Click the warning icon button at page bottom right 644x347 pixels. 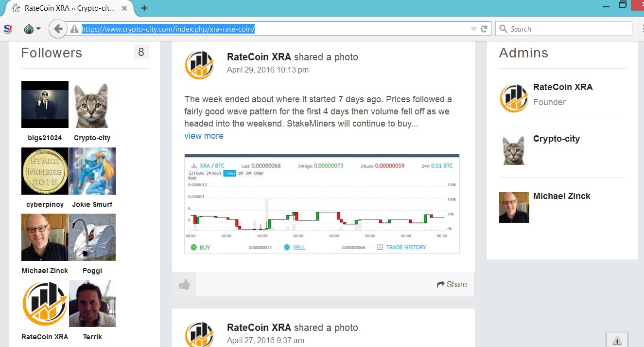click(617, 340)
